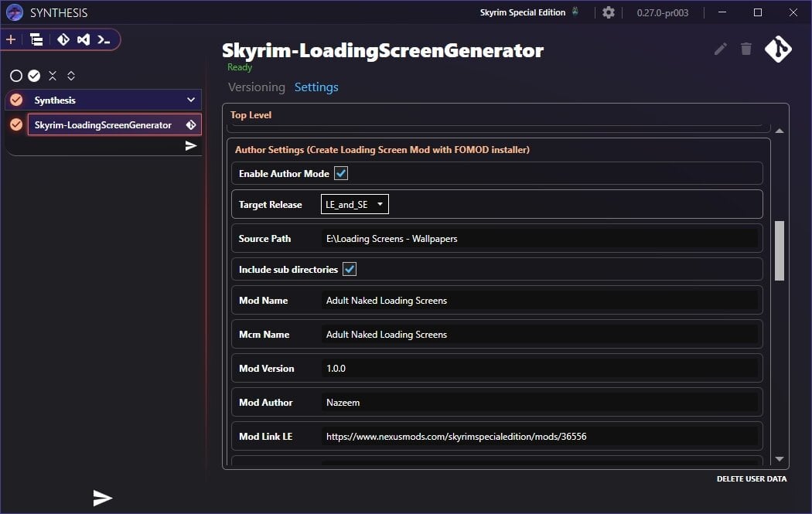The image size is (812, 514).
Task: Click the scroll down arrow
Action: (x=780, y=459)
